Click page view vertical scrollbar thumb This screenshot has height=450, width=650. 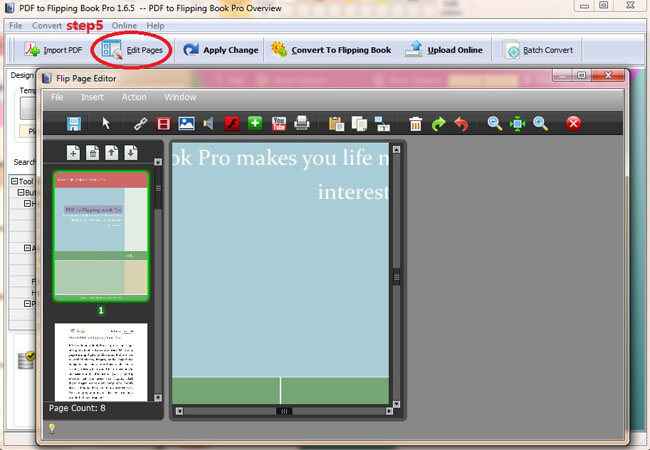coord(397,276)
